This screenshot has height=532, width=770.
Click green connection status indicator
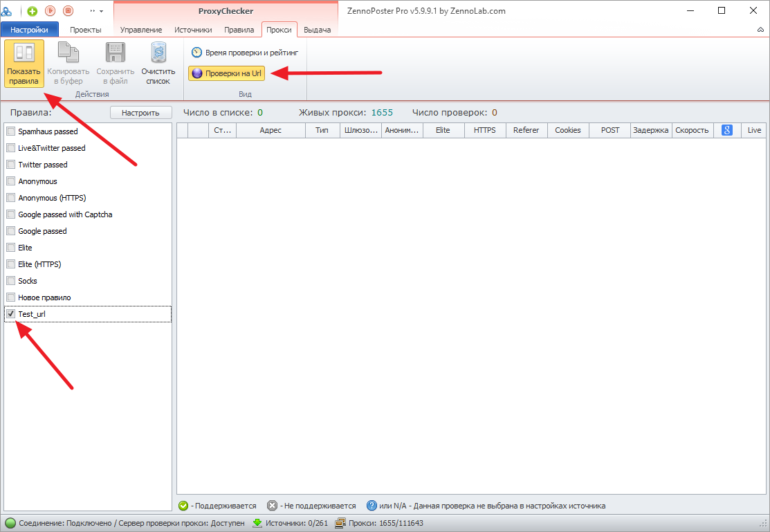coord(10,523)
